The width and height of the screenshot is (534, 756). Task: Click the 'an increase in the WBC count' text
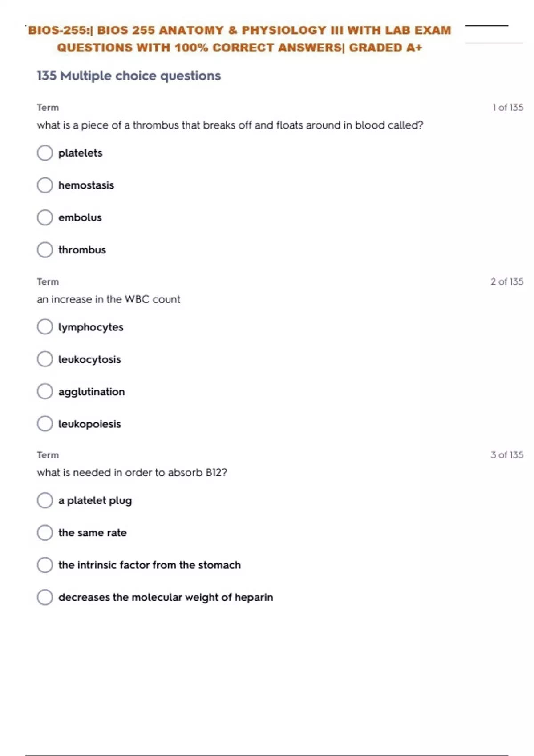click(109, 299)
